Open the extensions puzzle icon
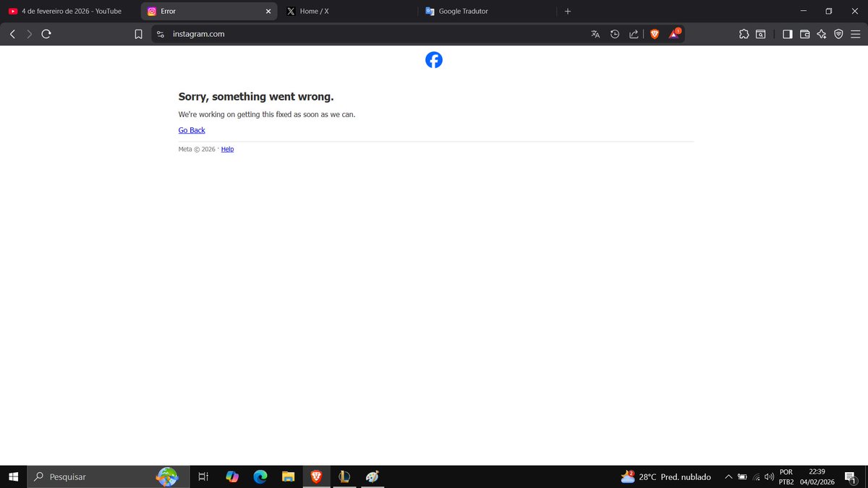 coord(744,34)
